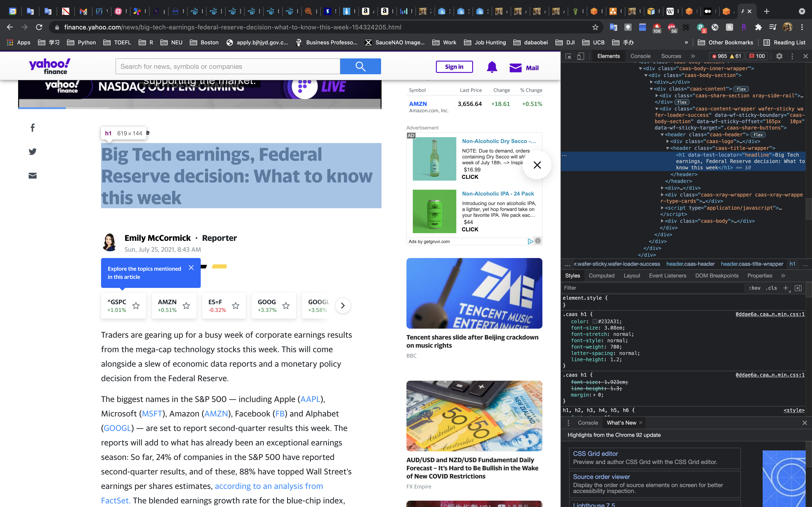The image size is (812, 507).
Task: Toggle the device toolbar icon in DevTools
Action: [x=580, y=56]
